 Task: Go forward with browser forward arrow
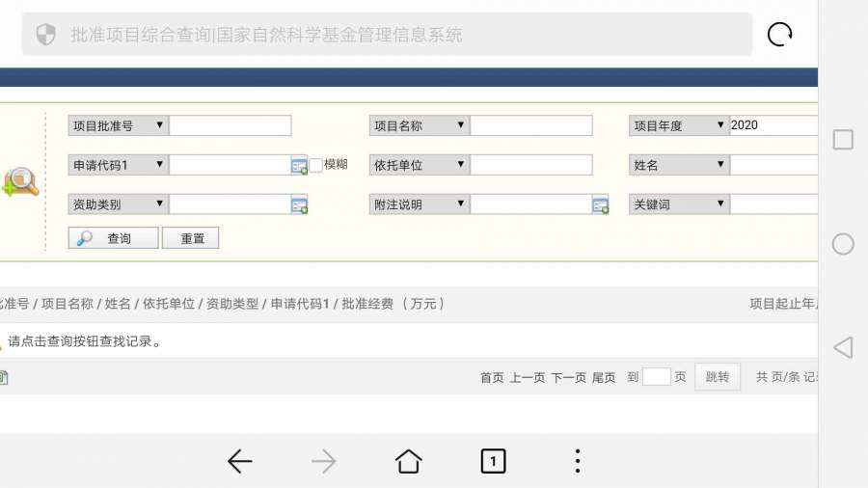(324, 461)
